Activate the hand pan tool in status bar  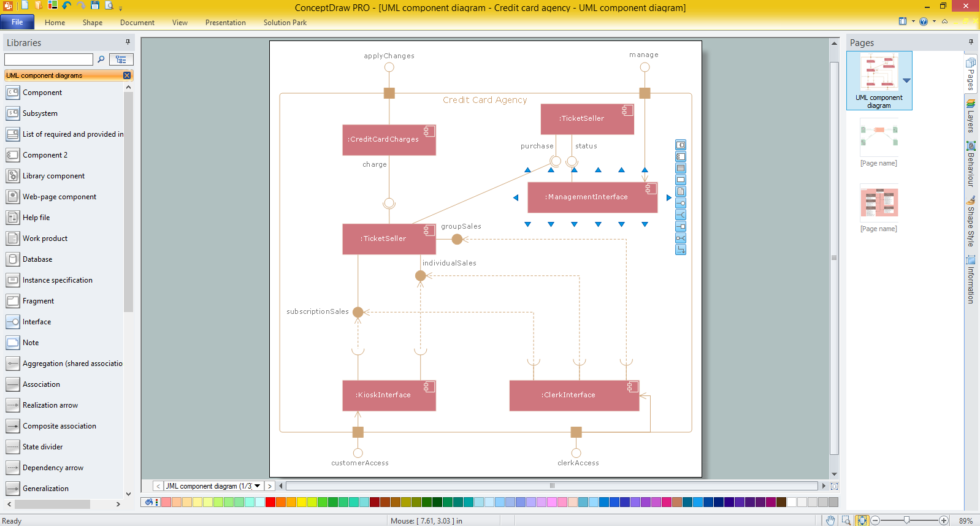[830, 520]
